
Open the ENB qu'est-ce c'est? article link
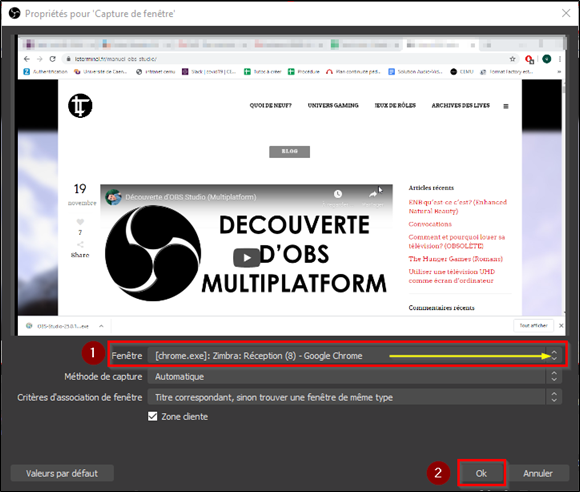458,206
